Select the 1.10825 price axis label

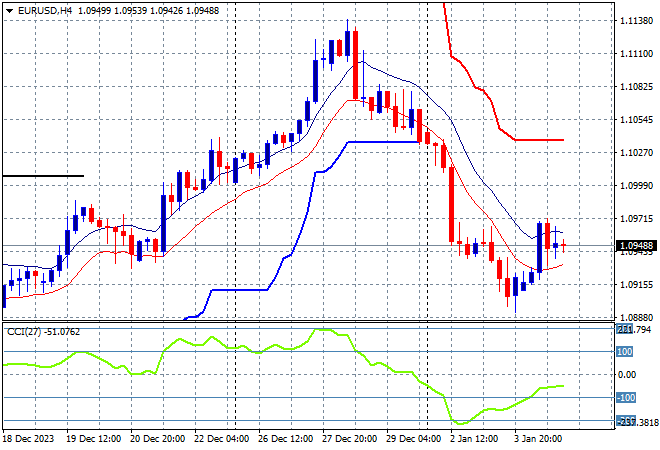[x=636, y=87]
